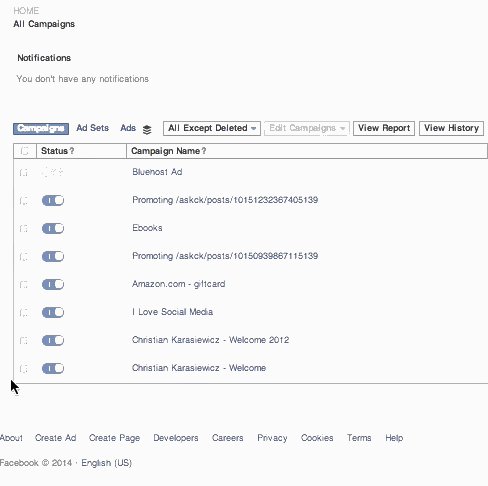Select the Campaigns tab
488x486 pixels.
pos(41,129)
